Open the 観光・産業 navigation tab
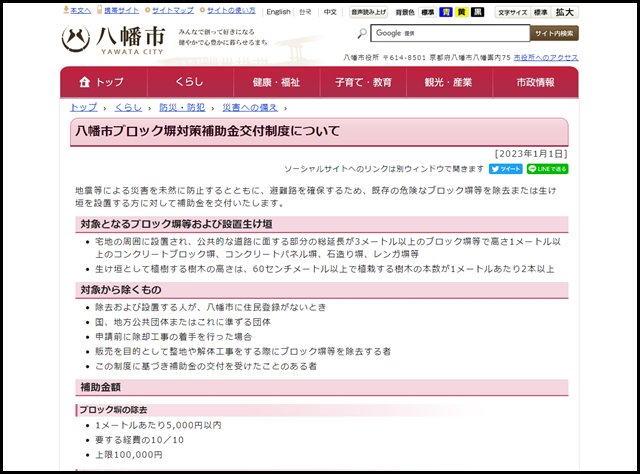The width and height of the screenshot is (640, 474). pos(448,81)
